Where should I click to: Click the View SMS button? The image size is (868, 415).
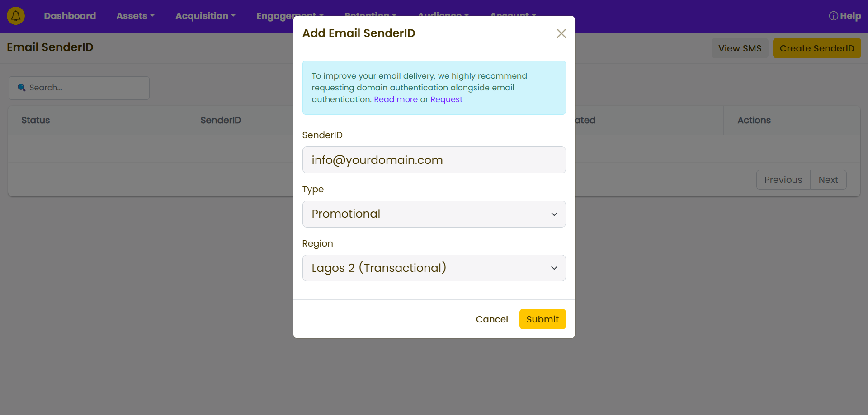tap(740, 48)
